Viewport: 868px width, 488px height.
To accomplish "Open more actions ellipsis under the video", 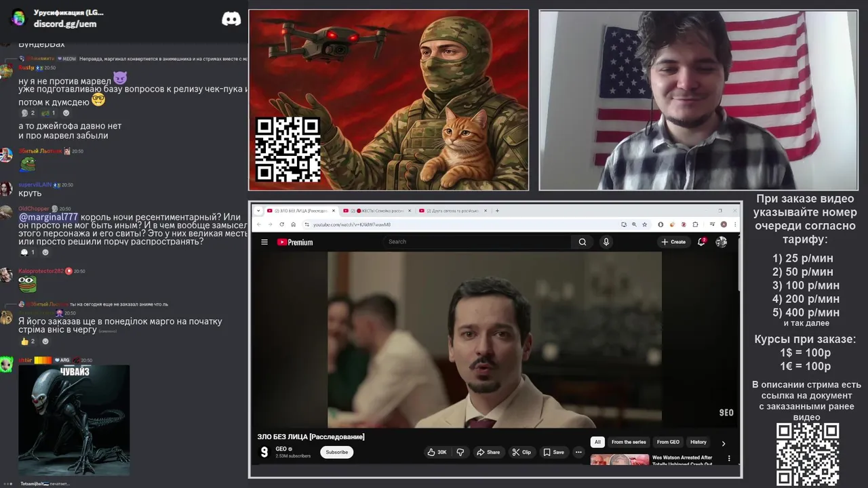I will pos(578,452).
